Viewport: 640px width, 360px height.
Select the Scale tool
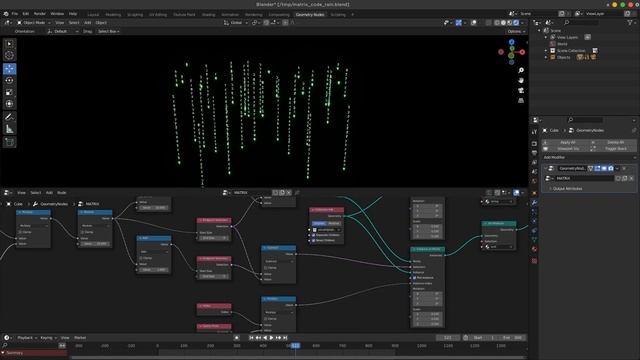(9, 92)
